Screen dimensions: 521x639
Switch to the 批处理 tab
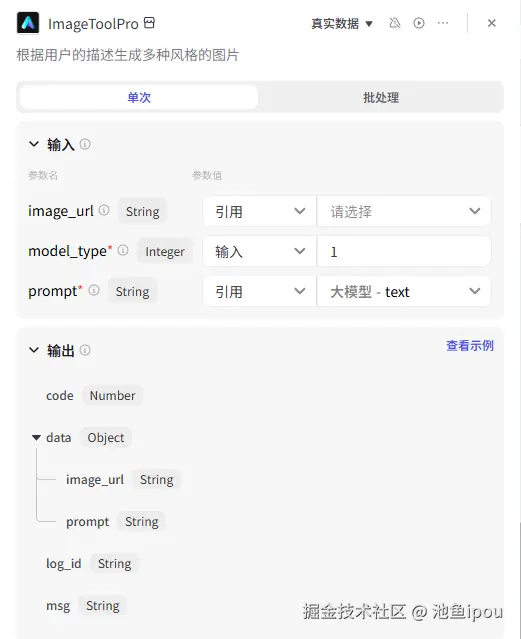coord(381,97)
